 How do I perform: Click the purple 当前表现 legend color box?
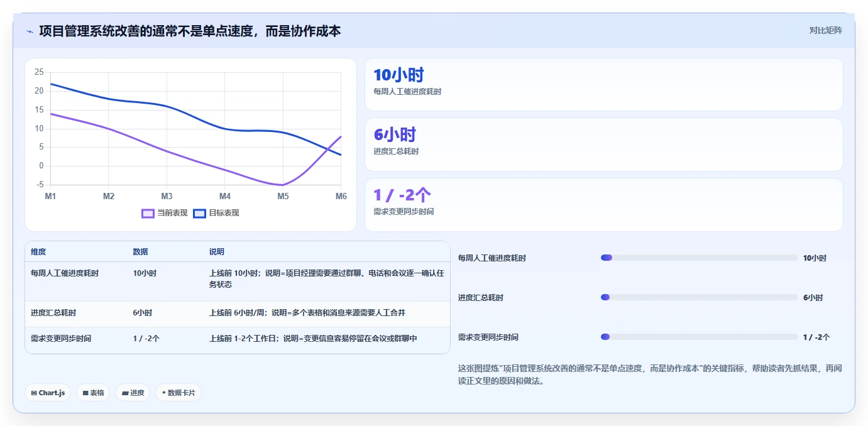[x=148, y=213]
